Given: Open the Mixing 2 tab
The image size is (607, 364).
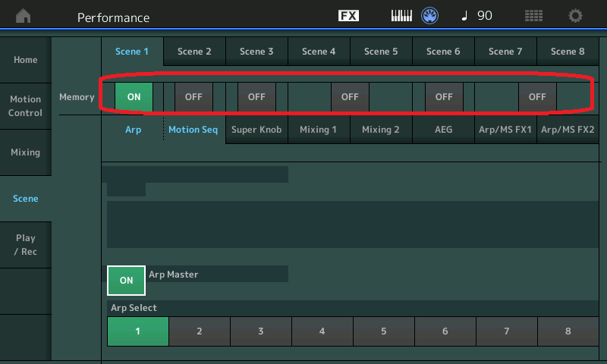Looking at the screenshot, I should pyautogui.click(x=381, y=130).
